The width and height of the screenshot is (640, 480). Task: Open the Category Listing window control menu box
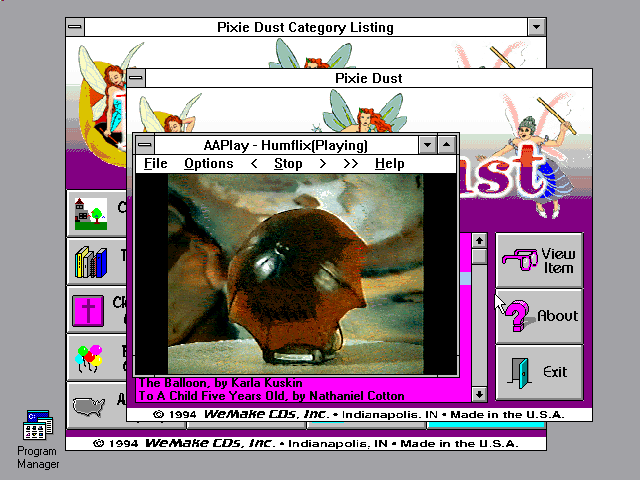(x=75, y=27)
